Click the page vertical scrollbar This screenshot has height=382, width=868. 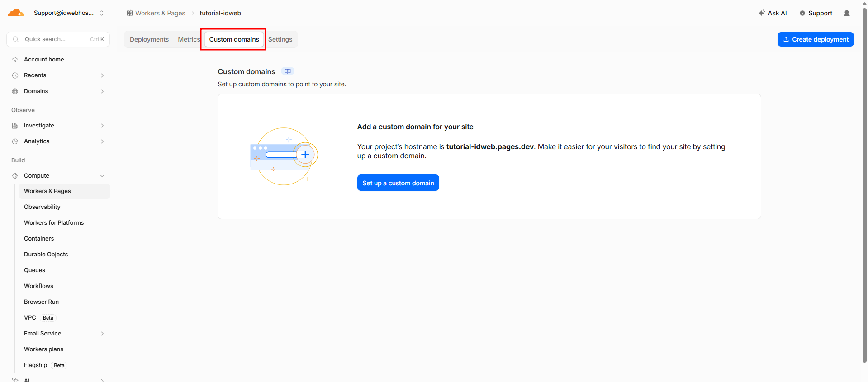click(x=864, y=185)
